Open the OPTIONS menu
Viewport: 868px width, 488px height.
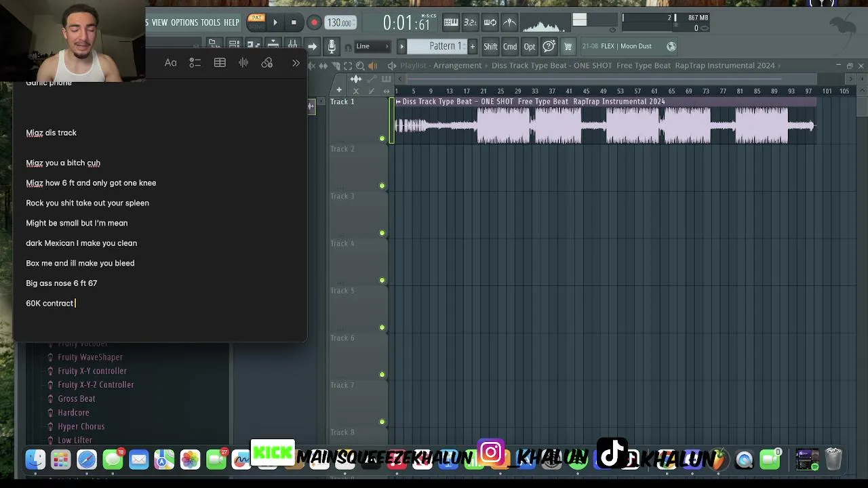[x=184, y=22]
